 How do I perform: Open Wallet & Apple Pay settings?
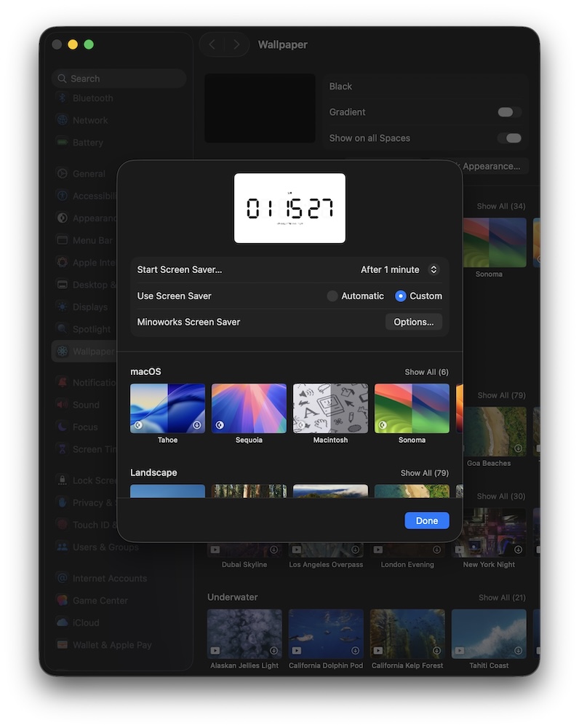click(112, 645)
